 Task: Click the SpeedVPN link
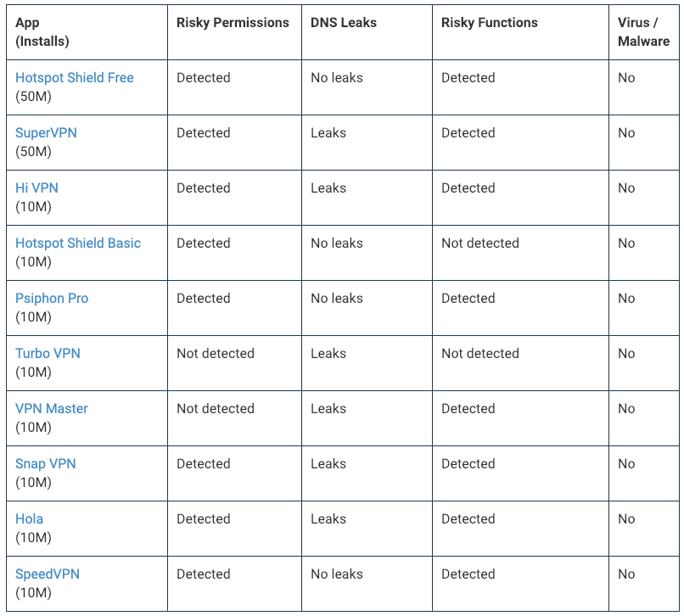48,574
